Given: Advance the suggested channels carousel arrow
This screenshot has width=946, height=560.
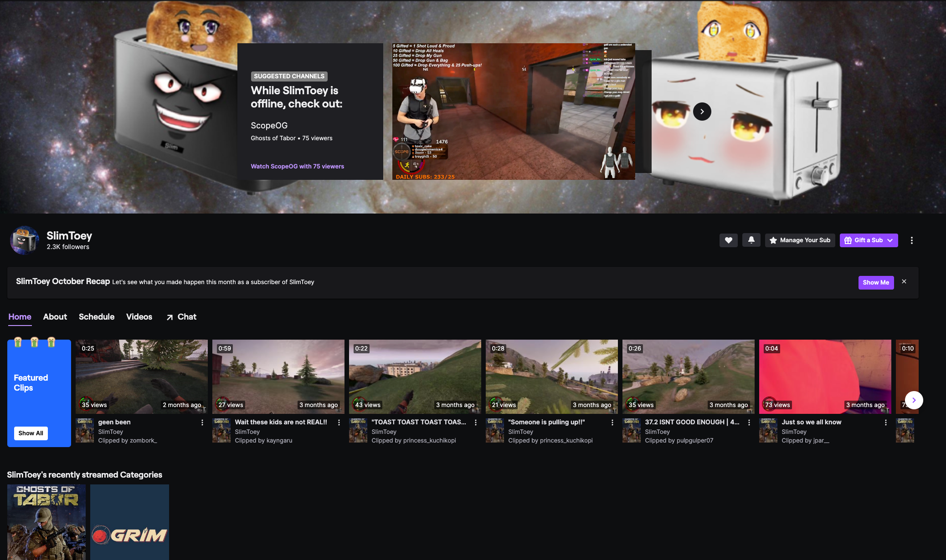Looking at the screenshot, I should click(x=702, y=112).
